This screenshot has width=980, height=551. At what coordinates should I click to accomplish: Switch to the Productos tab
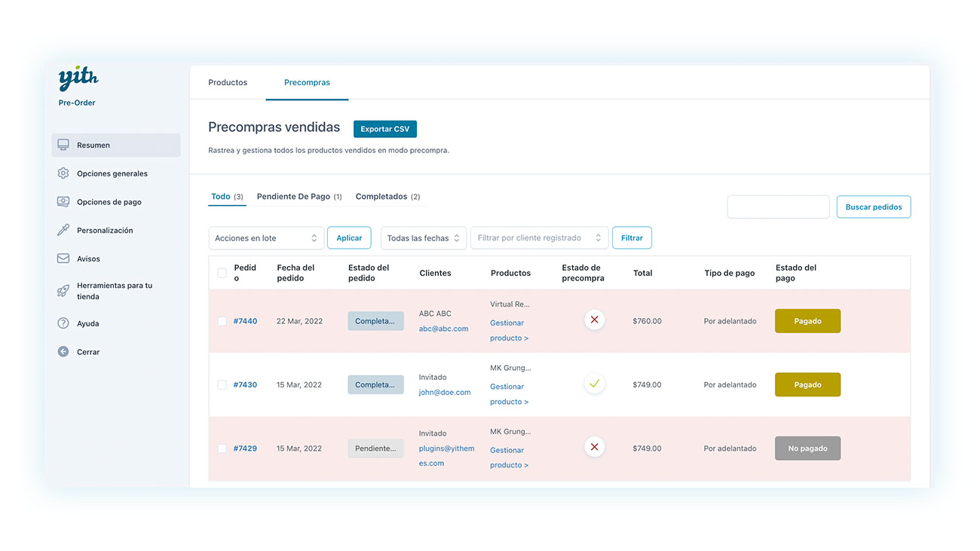[228, 82]
